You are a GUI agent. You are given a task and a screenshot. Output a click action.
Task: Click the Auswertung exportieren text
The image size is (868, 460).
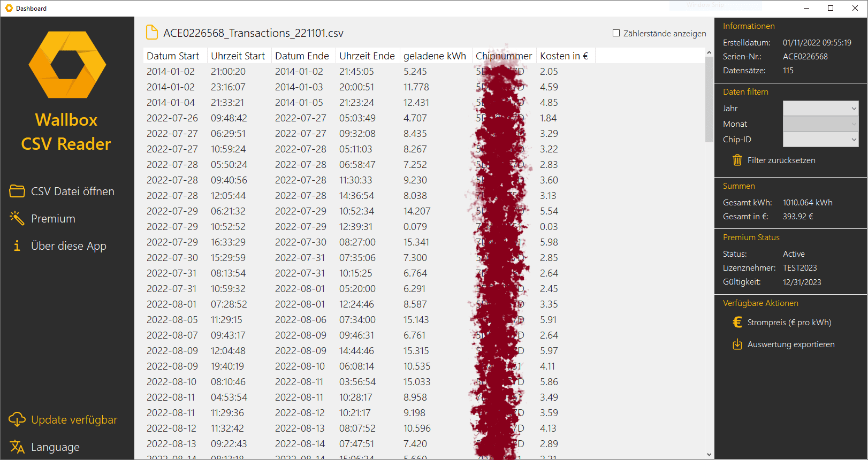click(x=791, y=344)
